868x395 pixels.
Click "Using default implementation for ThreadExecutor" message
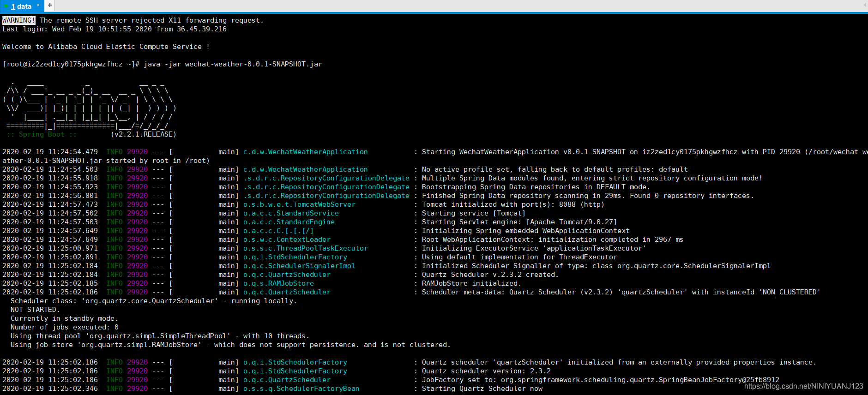(519, 257)
